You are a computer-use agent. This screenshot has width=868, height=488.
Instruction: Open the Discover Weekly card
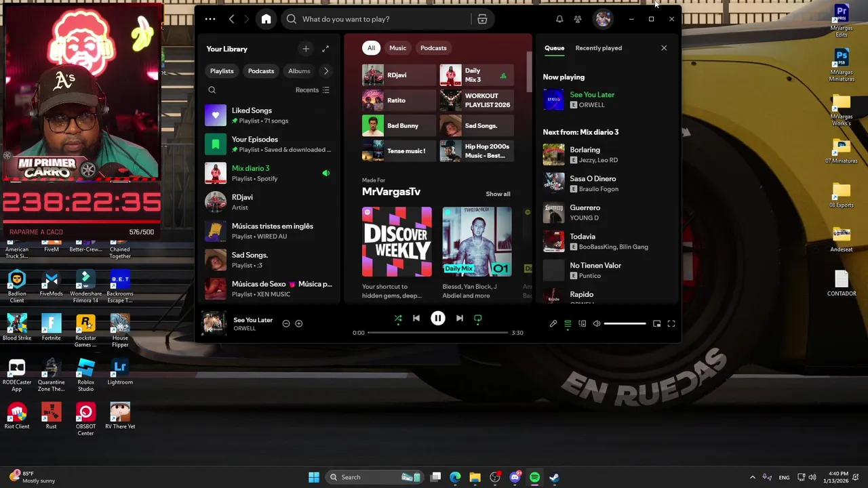pos(397,252)
